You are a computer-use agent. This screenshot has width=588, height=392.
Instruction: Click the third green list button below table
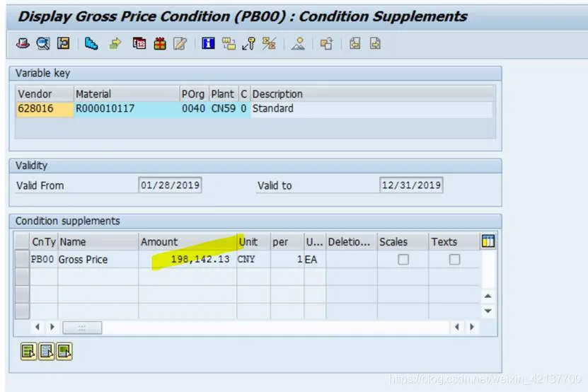[64, 352]
